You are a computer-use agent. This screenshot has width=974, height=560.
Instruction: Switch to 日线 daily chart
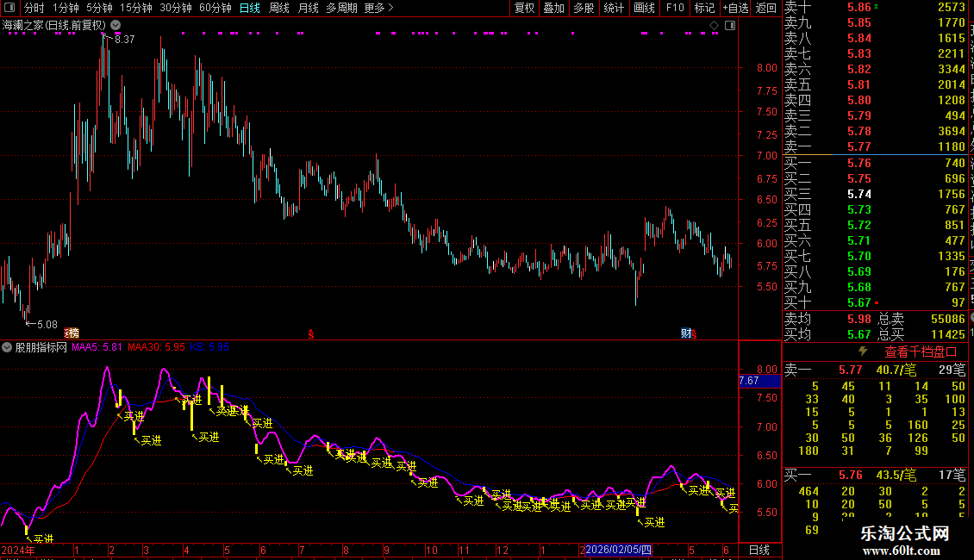(250, 8)
